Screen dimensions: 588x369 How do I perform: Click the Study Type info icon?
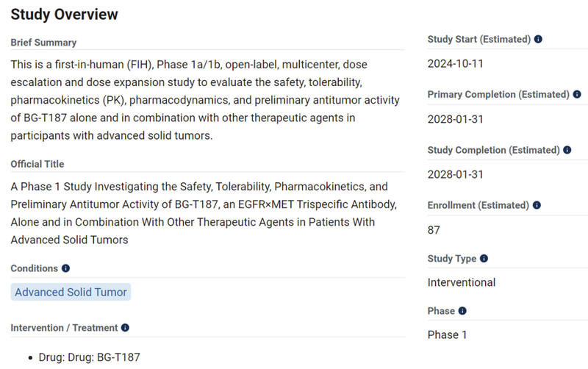point(484,259)
